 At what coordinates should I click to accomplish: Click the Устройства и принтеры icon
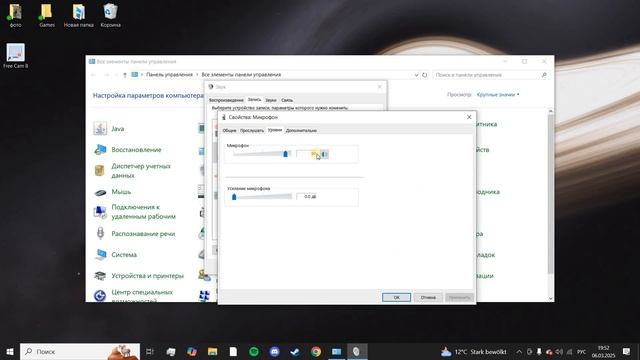coord(100,276)
